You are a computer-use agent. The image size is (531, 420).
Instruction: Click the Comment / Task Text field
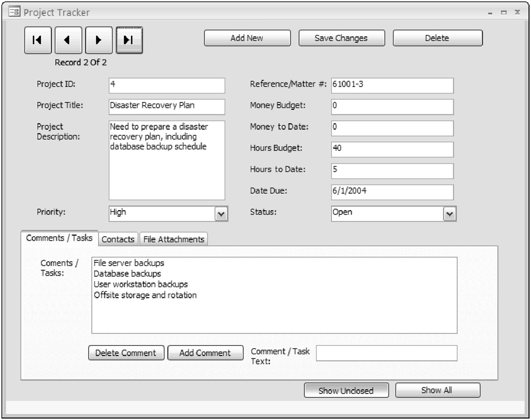pos(386,353)
